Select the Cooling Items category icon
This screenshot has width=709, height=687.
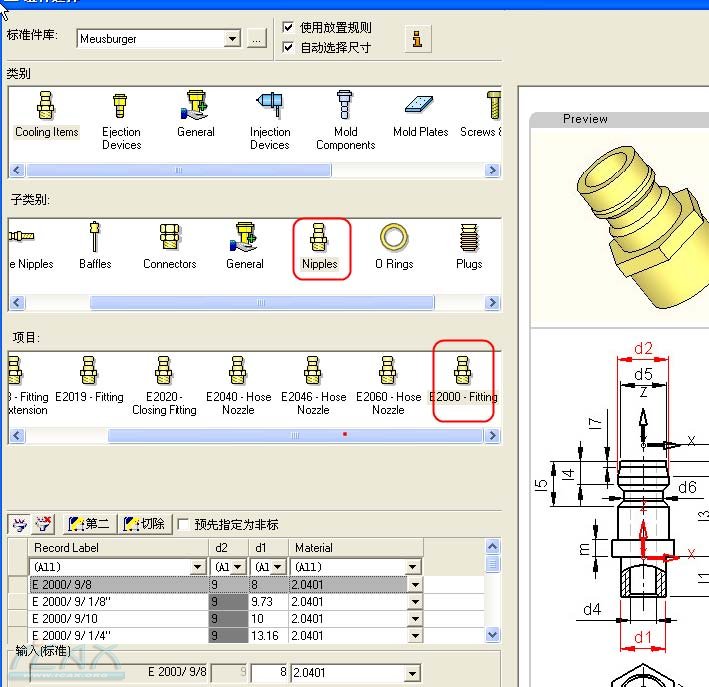click(x=46, y=115)
